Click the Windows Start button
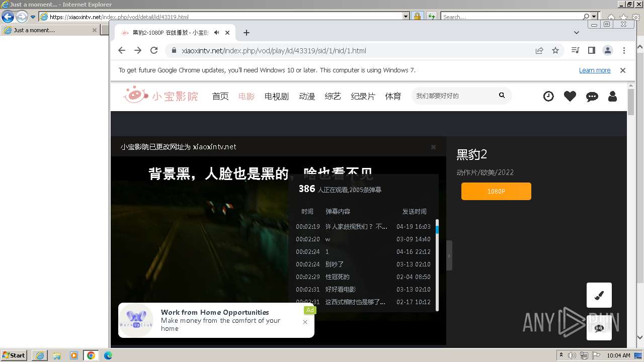The width and height of the screenshot is (644, 362). tap(14, 355)
